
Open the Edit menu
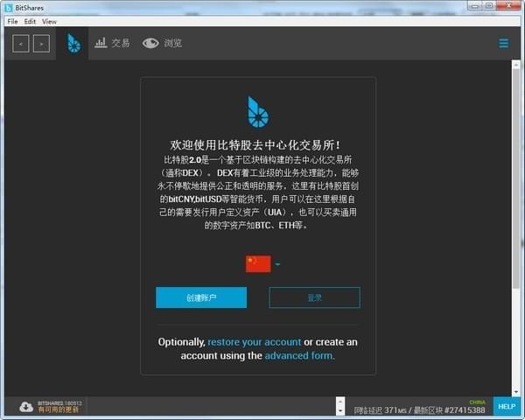point(31,21)
